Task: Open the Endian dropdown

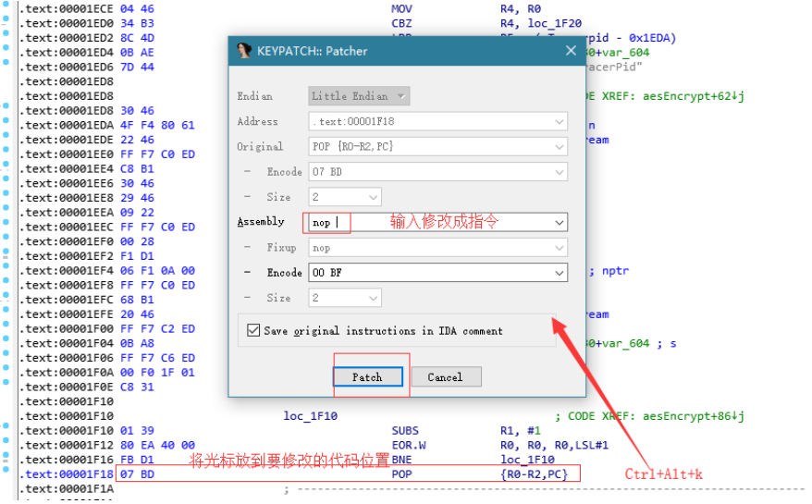Action: pyautogui.click(x=359, y=96)
